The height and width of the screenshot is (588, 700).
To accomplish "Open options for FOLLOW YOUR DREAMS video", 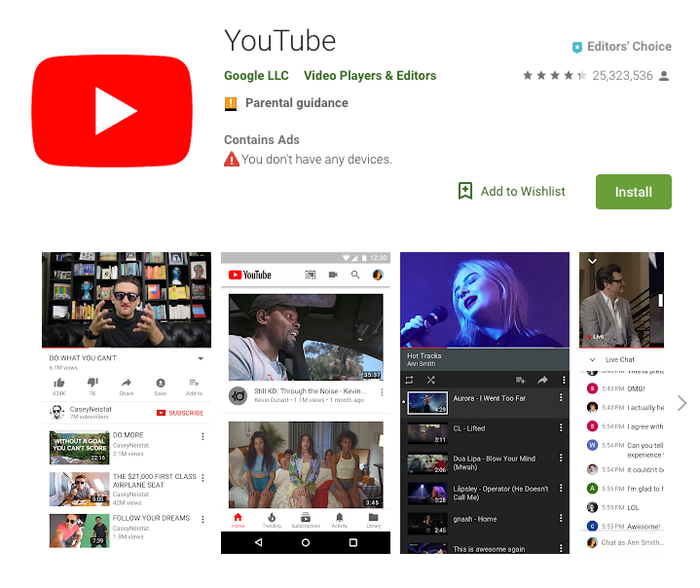I will [203, 519].
